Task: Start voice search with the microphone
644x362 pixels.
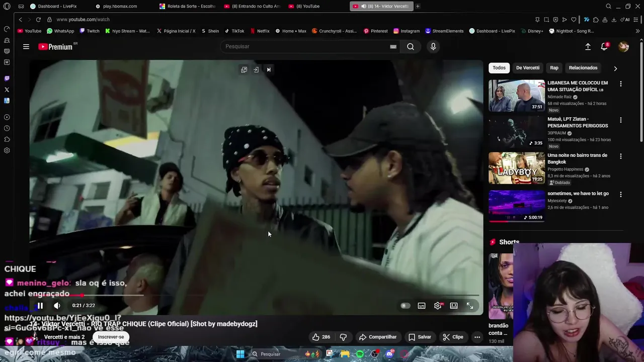Action: [433, 47]
